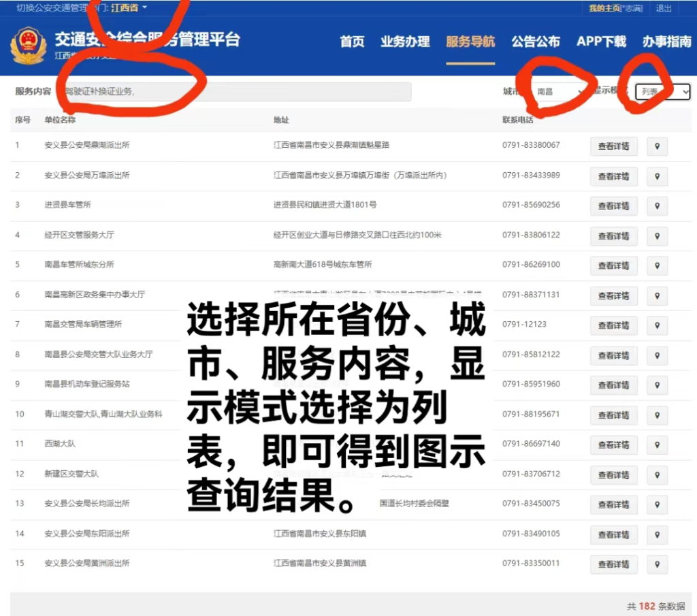Expand the 江西省 province switcher dropdown
The width and height of the screenshot is (697, 616).
128,8
